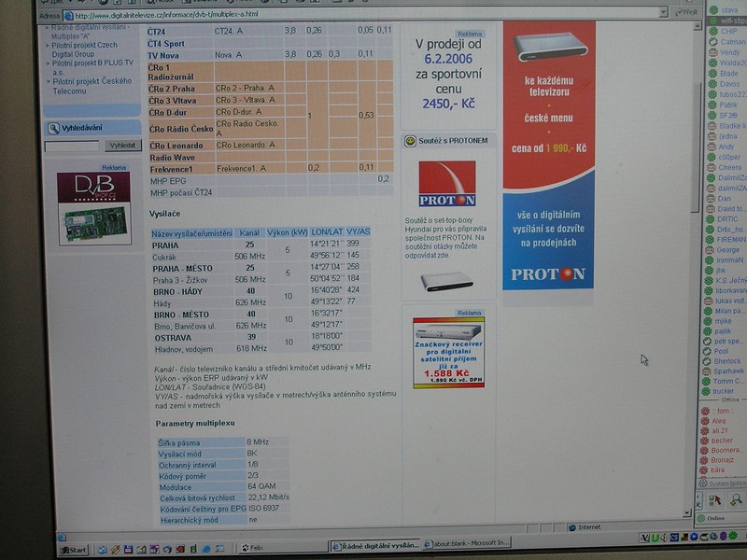
Task: Click the DVB shop card advertisement image
Action: (94, 209)
